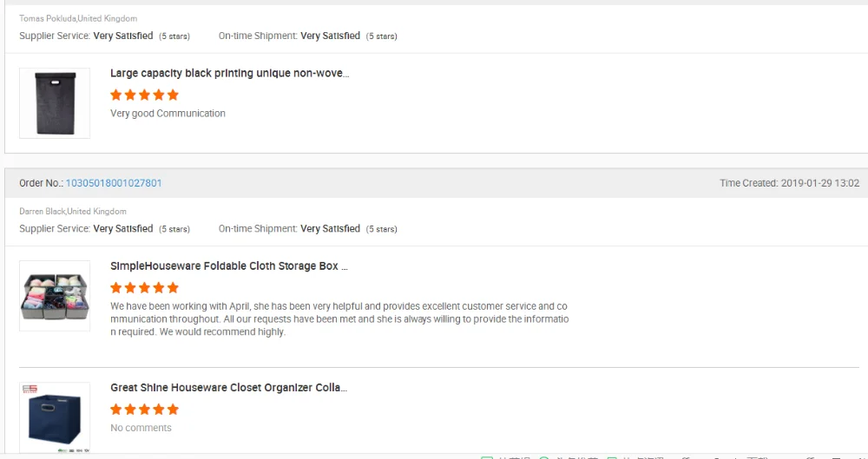Click the black laundry hamper product thumbnail

click(x=55, y=102)
